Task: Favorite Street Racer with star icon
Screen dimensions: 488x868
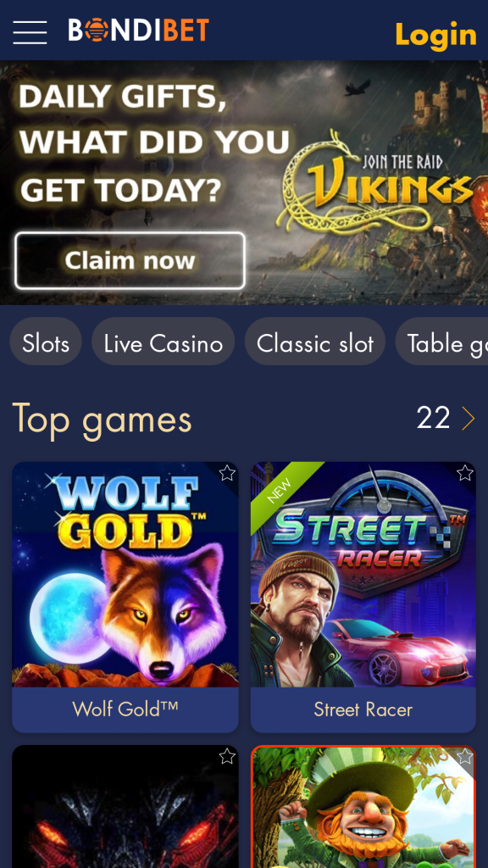Action: pos(465,473)
